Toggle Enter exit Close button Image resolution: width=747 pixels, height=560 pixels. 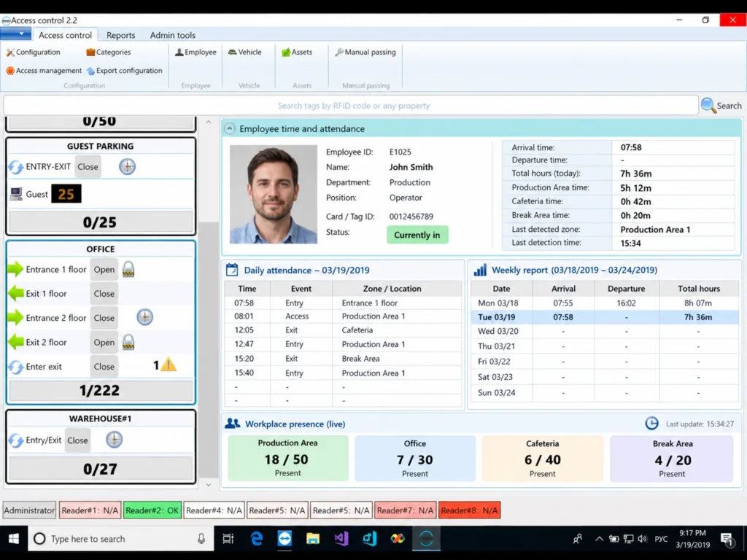click(104, 367)
